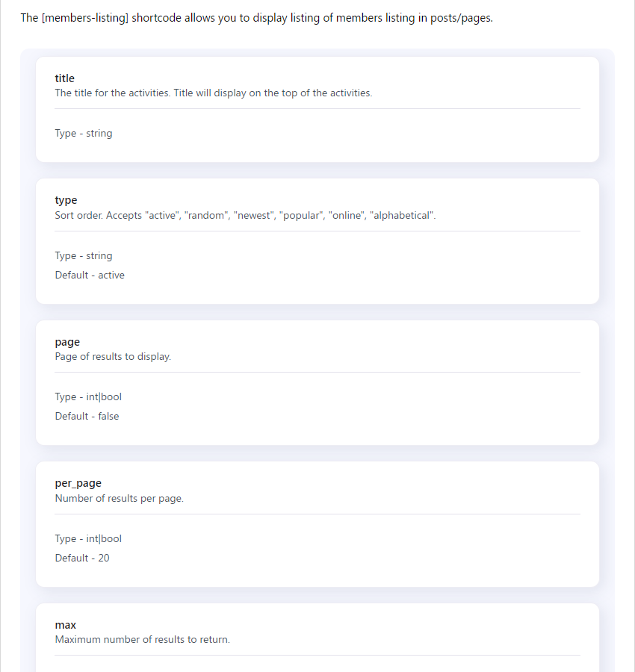Click the 'max' parameter heading
Screen dimensions: 635x672
pyautogui.click(x=66, y=625)
